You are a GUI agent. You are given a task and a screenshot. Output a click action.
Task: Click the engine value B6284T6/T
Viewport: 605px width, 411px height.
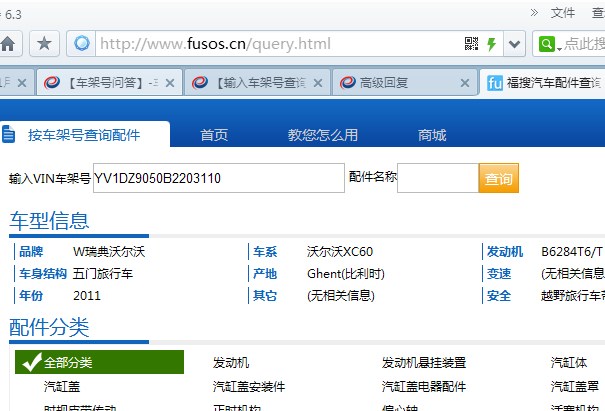(x=572, y=252)
